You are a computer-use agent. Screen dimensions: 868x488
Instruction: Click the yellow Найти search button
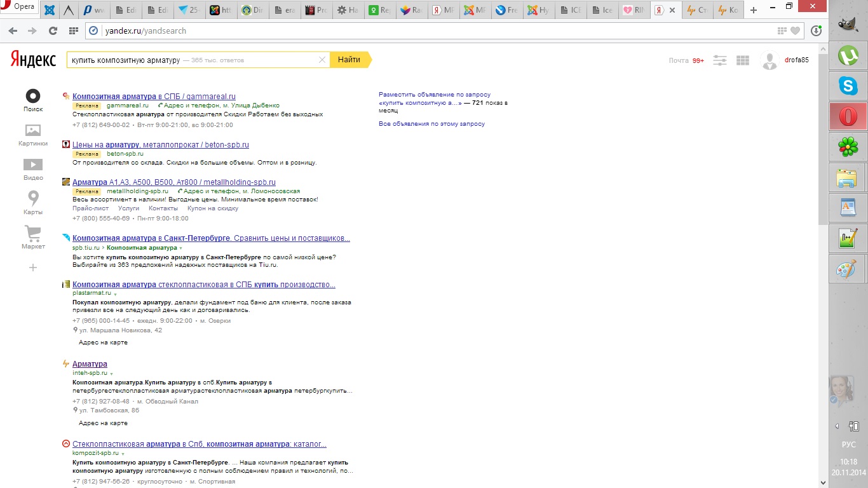point(350,60)
